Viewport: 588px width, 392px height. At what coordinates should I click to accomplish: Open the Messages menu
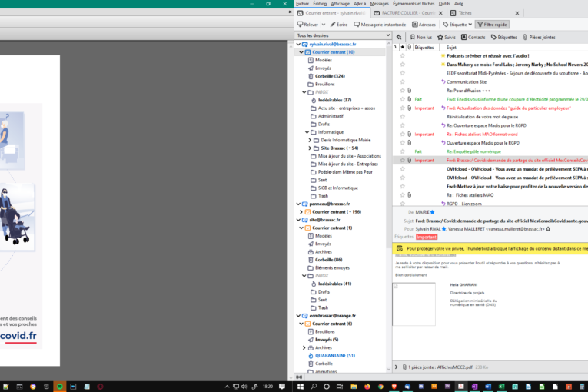pyautogui.click(x=379, y=3)
